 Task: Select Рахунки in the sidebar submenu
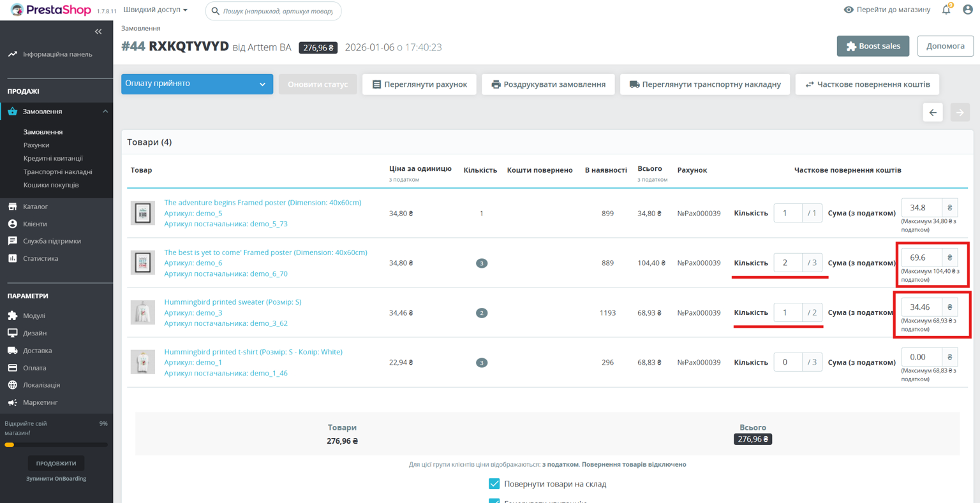click(x=36, y=145)
